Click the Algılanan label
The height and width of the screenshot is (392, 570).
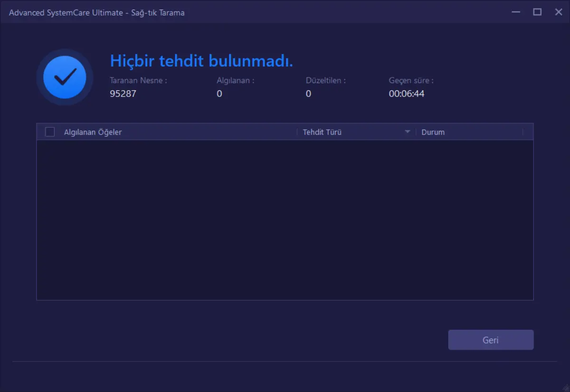click(x=236, y=80)
